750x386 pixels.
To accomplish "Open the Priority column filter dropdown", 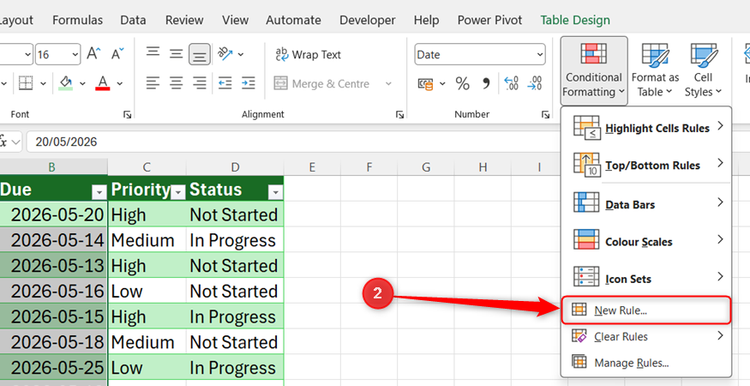I will tap(178, 192).
